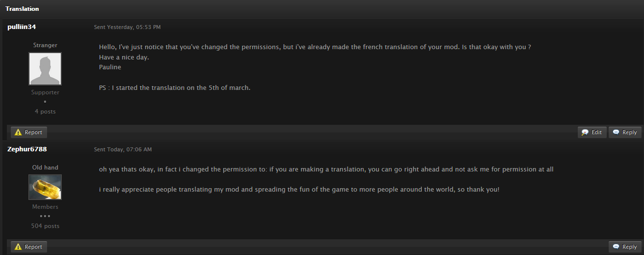644x255 pixels.
Task: Click the warning triangle icon under Zephur6788's message
Action: (19, 247)
